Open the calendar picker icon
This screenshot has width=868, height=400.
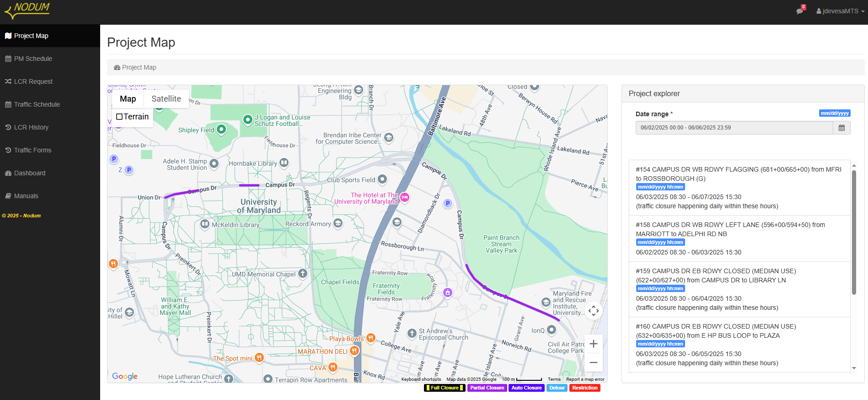click(x=841, y=128)
